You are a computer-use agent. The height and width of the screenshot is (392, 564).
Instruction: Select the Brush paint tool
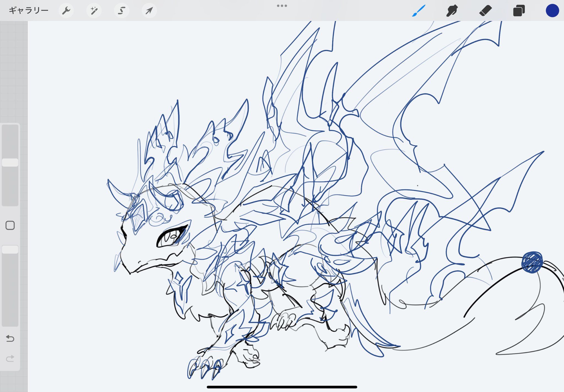tap(419, 11)
